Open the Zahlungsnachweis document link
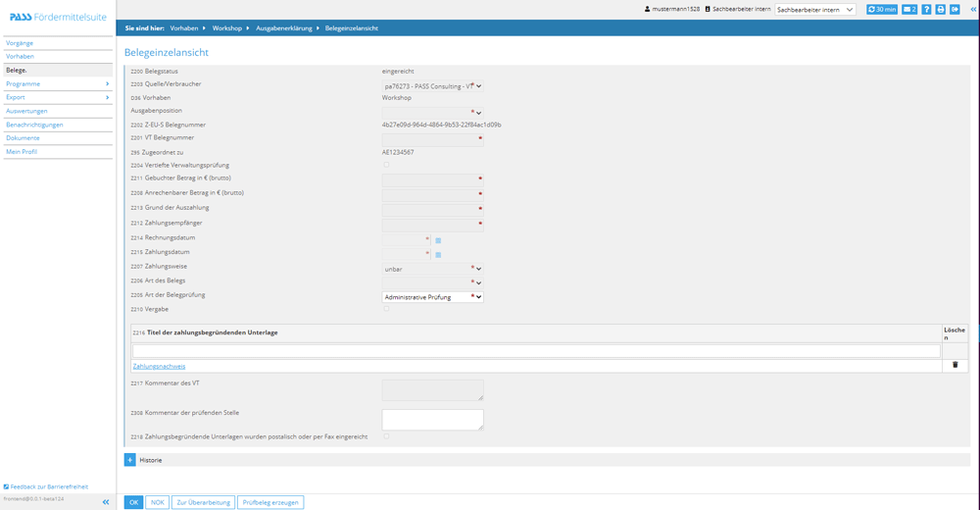The height and width of the screenshot is (510, 980). pyautogui.click(x=159, y=366)
